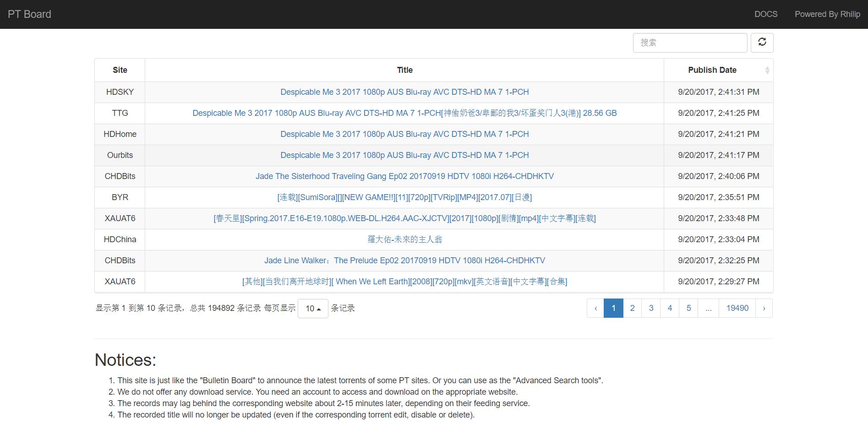The image size is (868, 429).
Task: Click the 2:41:25 PM date cell
Action: click(x=719, y=113)
